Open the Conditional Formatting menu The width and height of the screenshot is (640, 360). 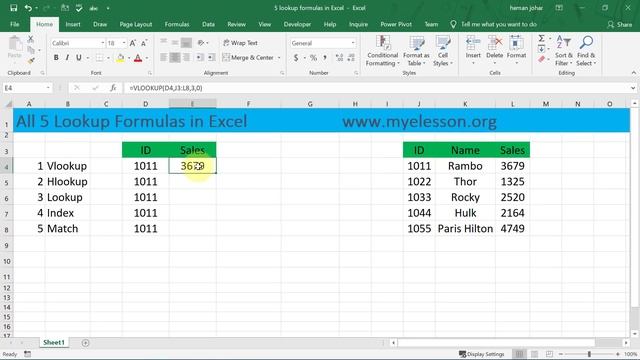tap(382, 51)
